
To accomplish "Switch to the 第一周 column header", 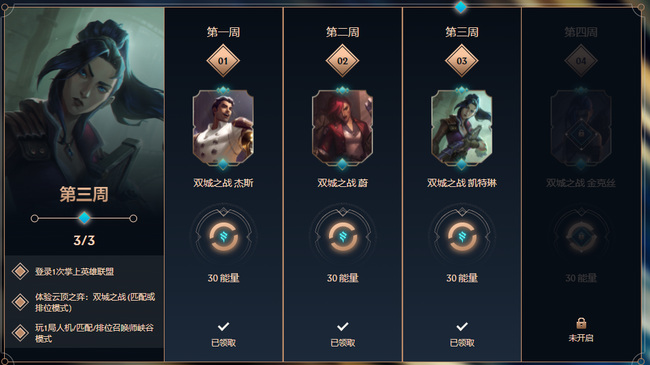I will click(223, 32).
